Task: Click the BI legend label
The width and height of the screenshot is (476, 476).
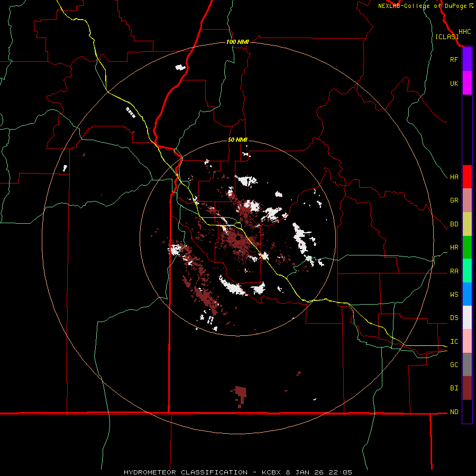Action: point(454,388)
